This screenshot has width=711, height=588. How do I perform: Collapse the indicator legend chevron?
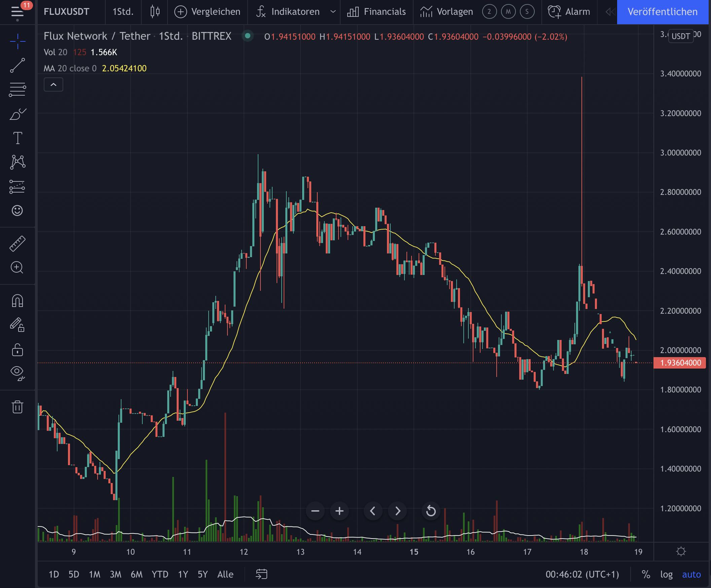[54, 85]
